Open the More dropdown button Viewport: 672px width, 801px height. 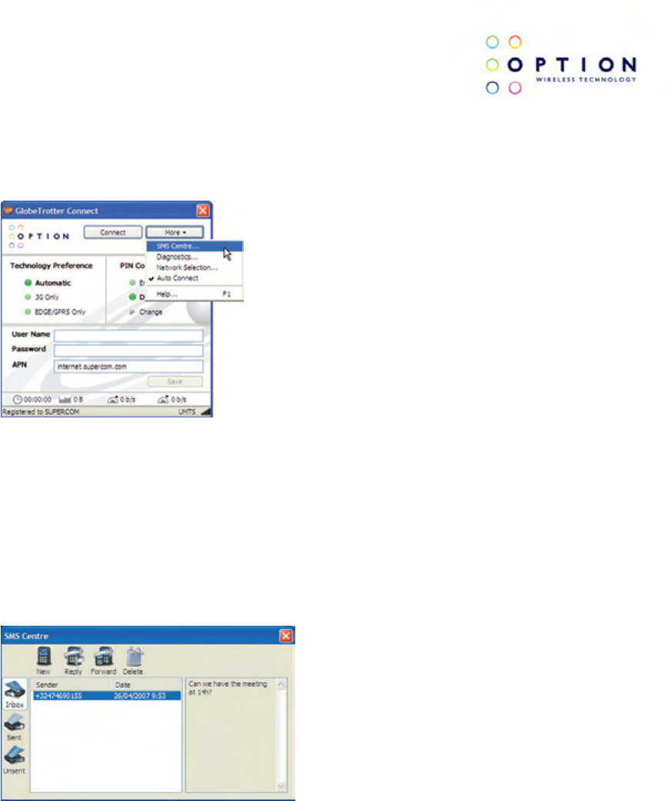(175, 232)
